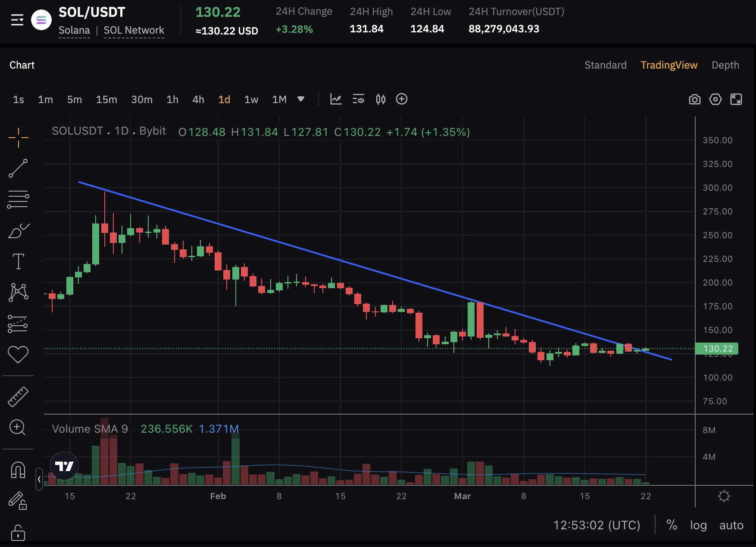Select the 1h timeframe
Image resolution: width=756 pixels, height=547 pixels.
pos(172,100)
